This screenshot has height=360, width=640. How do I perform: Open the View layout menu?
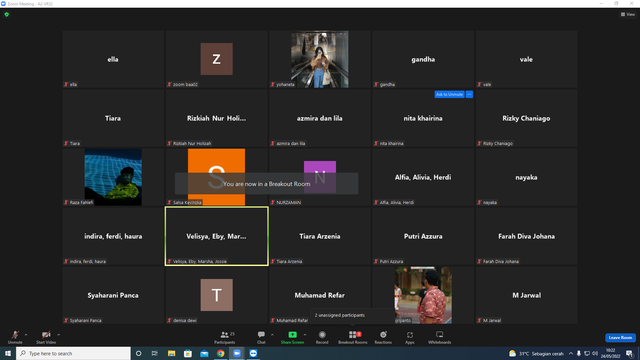(628, 14)
